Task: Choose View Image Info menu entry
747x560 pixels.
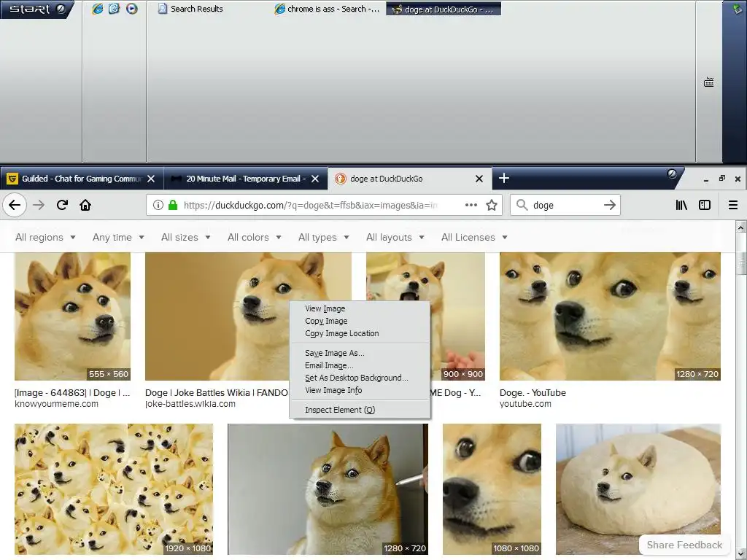Action: tap(360, 390)
